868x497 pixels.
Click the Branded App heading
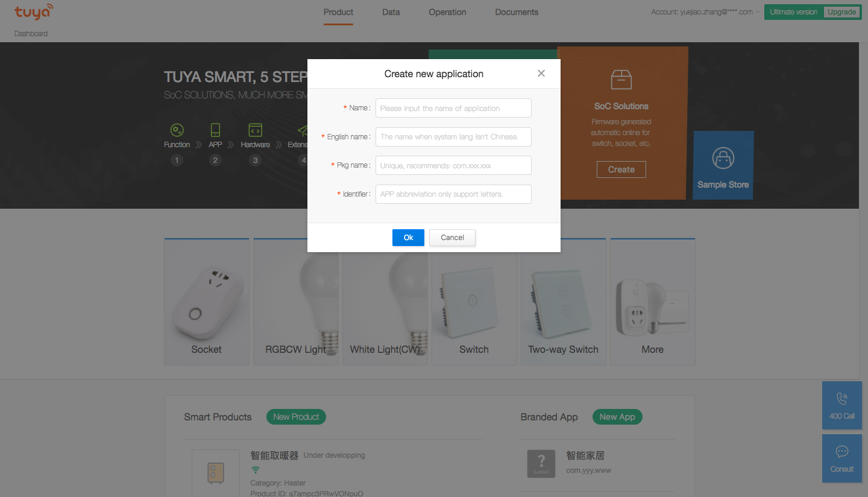[x=549, y=417]
